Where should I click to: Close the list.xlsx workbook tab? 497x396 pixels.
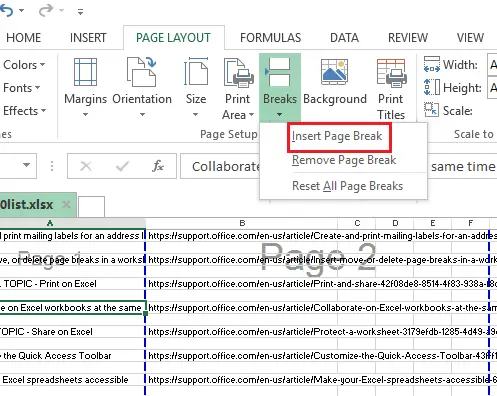(x=66, y=204)
